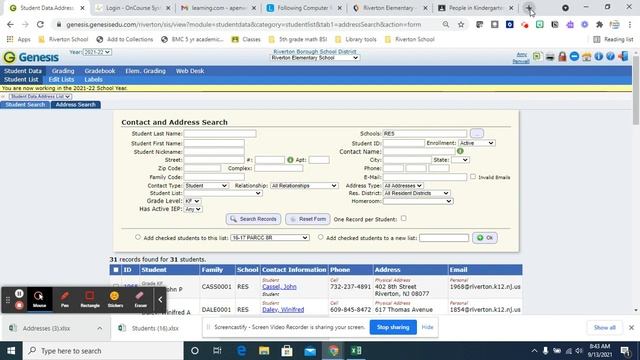Open the Address Type dropdown
The width and height of the screenshot is (640, 360).
pyautogui.click(x=402, y=186)
